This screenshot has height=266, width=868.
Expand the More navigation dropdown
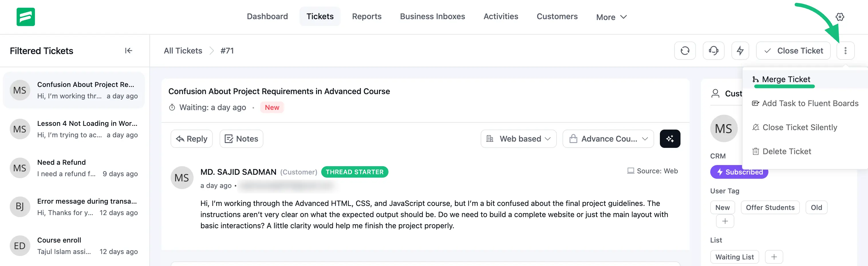pyautogui.click(x=611, y=17)
